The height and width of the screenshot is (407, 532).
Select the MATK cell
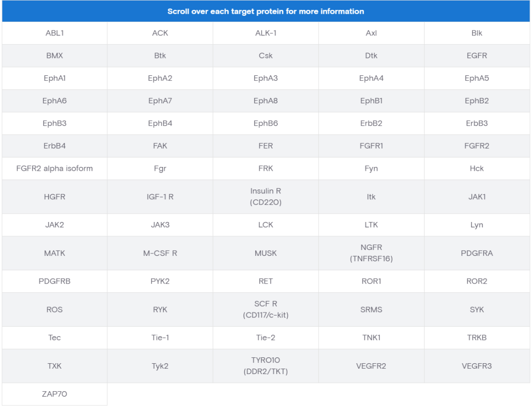pyautogui.click(x=55, y=253)
